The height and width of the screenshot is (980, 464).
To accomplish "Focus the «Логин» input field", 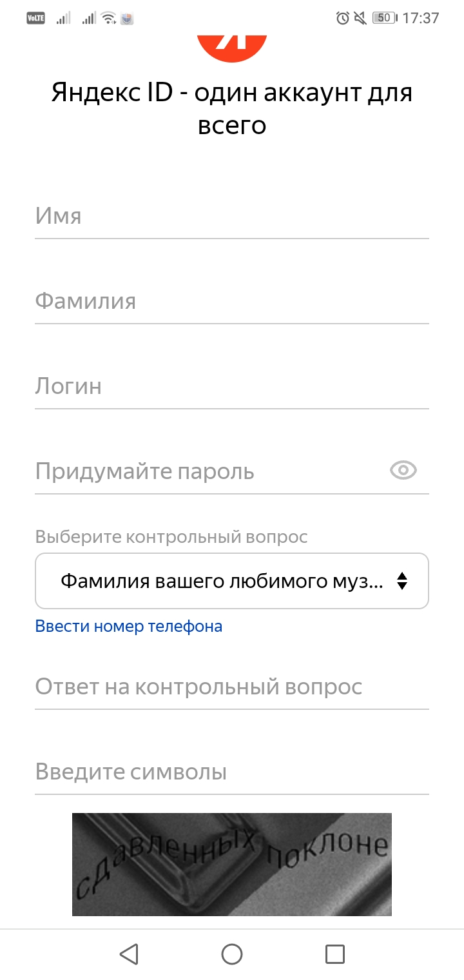I will tap(232, 387).
